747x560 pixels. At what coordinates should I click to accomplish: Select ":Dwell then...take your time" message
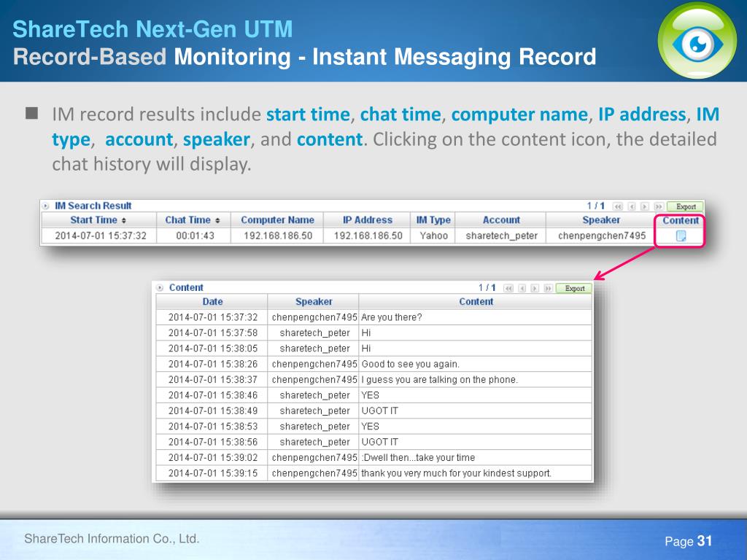tap(418, 458)
